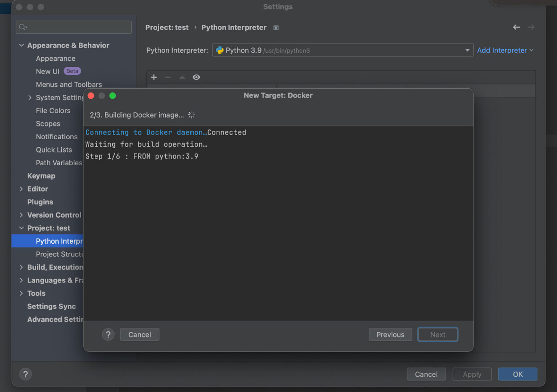557x392 pixels.
Task: Navigate forward with the right arrow
Action: coord(531,27)
